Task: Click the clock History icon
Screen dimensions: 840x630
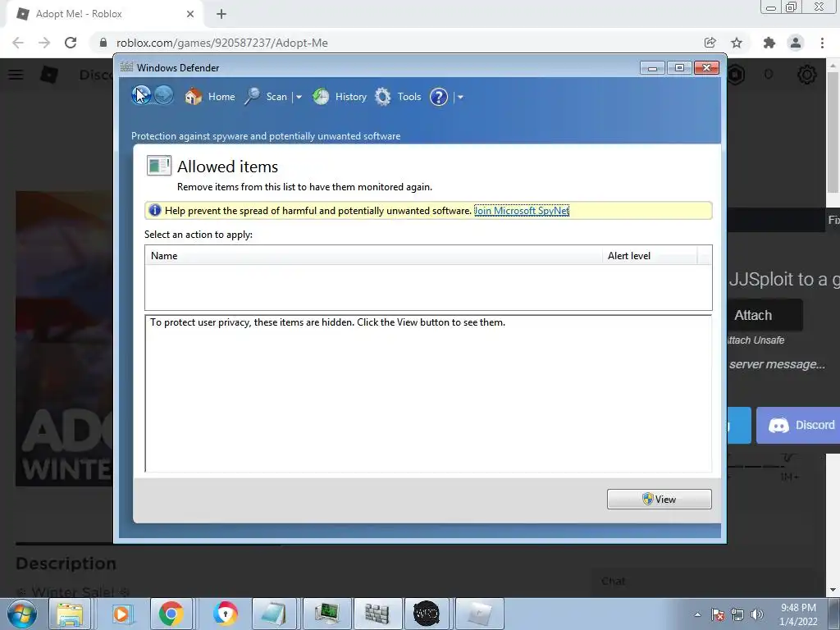Action: pos(321,97)
